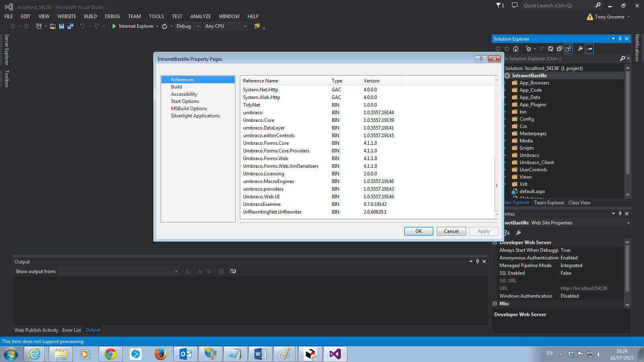This screenshot has height=362, width=644.
Task: Click the New Project toolbar icon
Action: coord(39,26)
